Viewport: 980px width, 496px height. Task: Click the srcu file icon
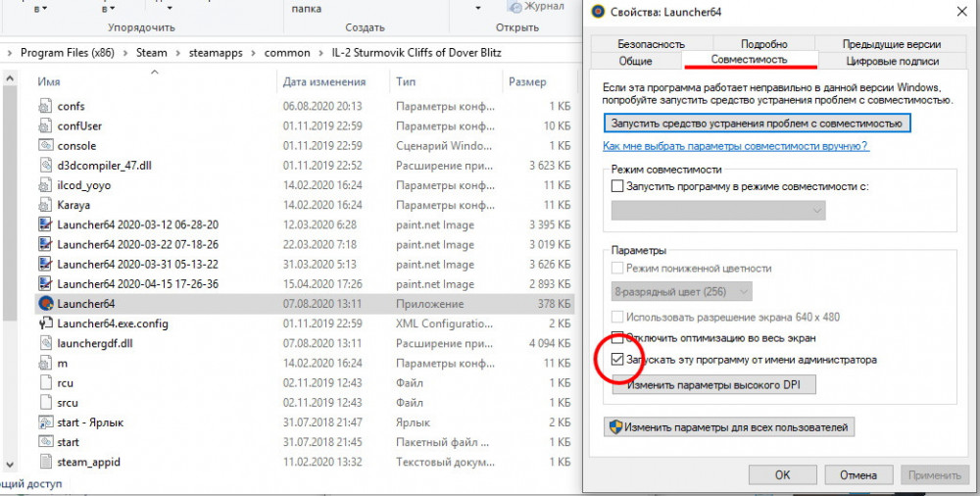coord(45,403)
